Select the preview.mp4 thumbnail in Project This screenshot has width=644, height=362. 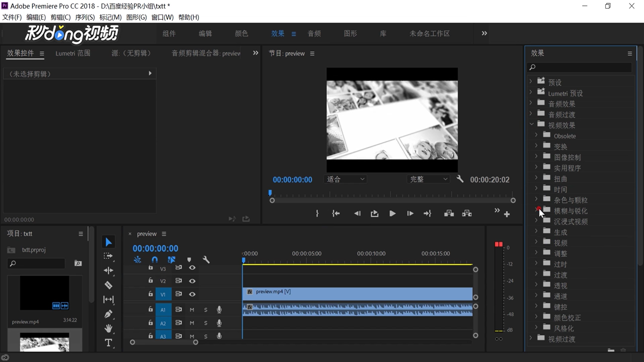point(44,293)
